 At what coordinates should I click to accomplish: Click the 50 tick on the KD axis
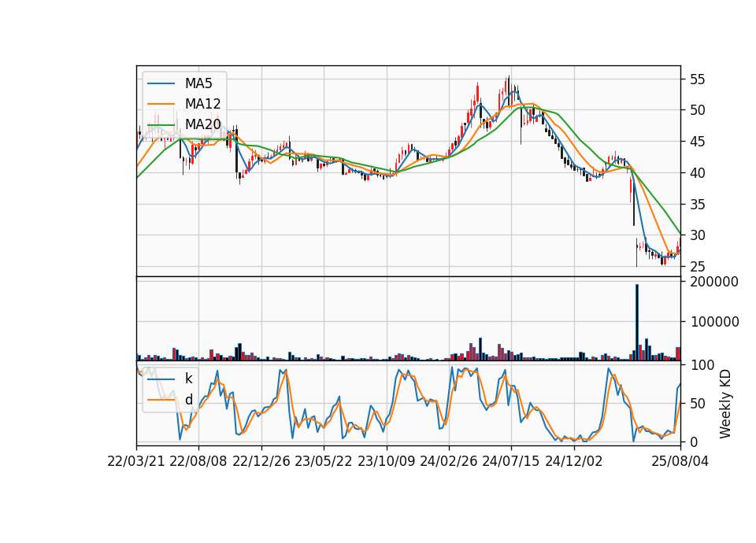(x=697, y=404)
